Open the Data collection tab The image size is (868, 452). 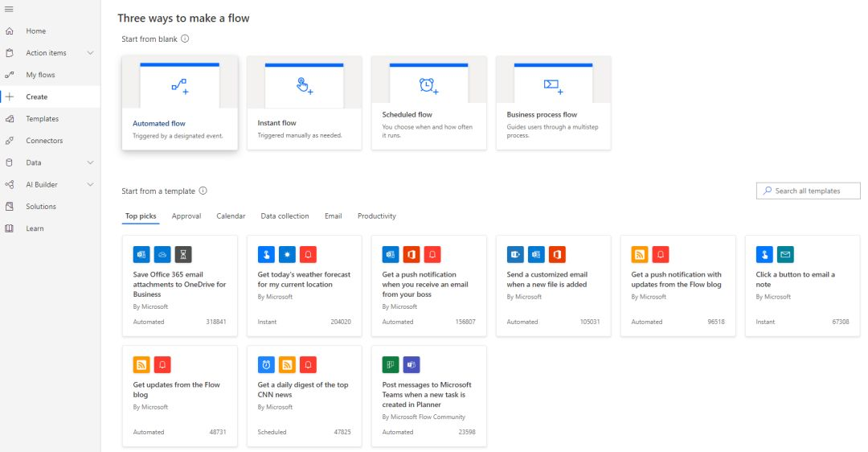[x=285, y=216]
